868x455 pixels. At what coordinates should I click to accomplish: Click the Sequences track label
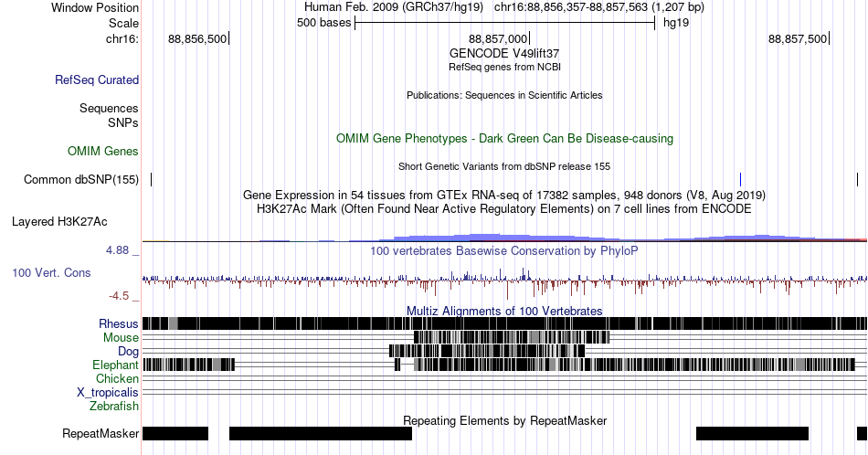click(x=109, y=108)
